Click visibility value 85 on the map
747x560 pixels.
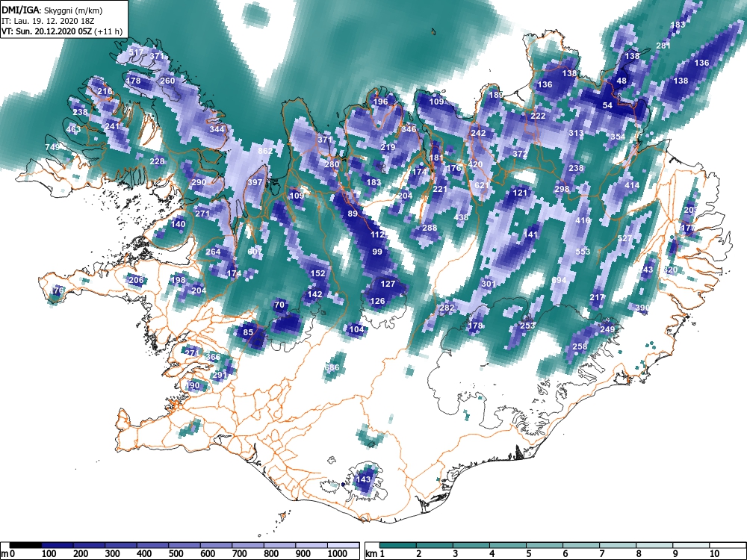[248, 332]
